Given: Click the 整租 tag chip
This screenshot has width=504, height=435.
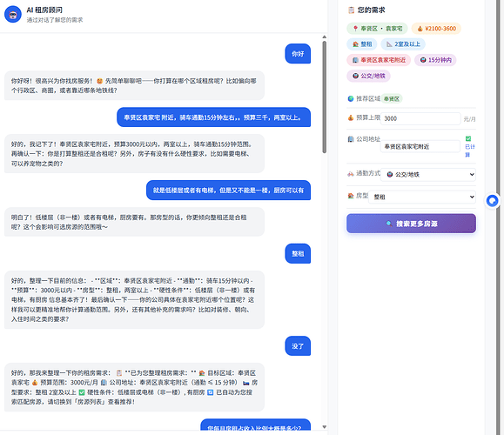Looking at the screenshot, I should click(362, 44).
